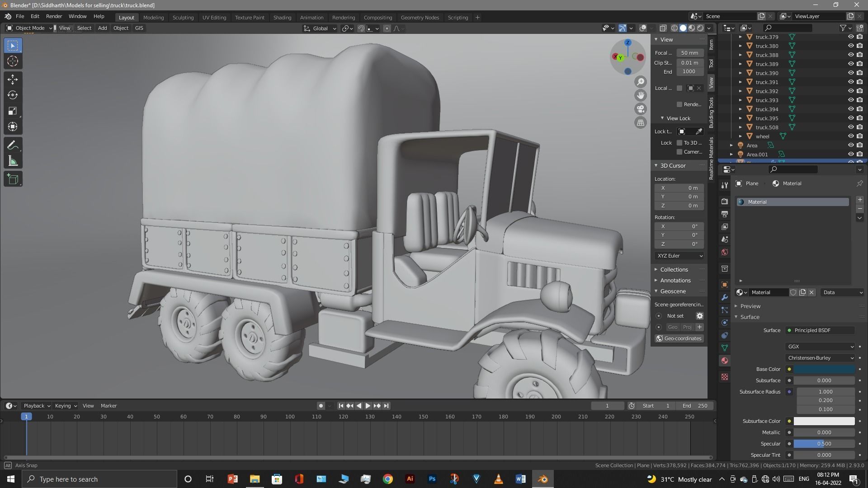
Task: Activate the Add Cube tool
Action: point(13,179)
